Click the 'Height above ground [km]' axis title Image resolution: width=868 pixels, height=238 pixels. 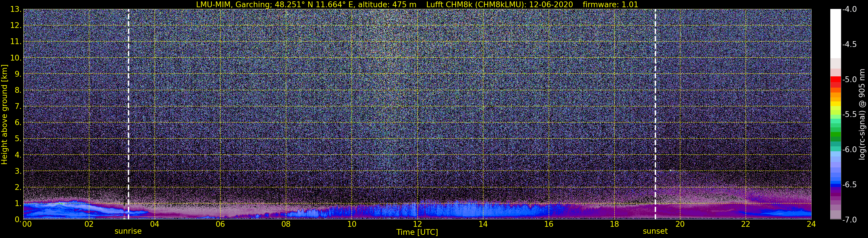pyautogui.click(x=4, y=114)
